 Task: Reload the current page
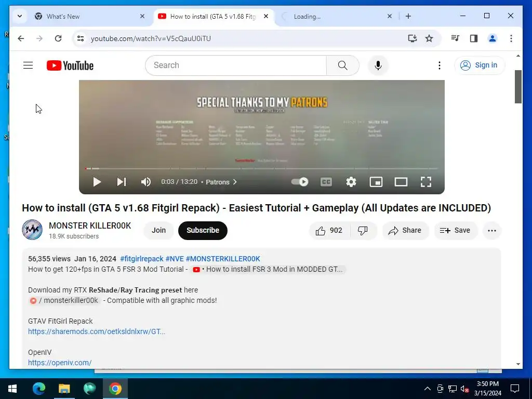pos(58,38)
